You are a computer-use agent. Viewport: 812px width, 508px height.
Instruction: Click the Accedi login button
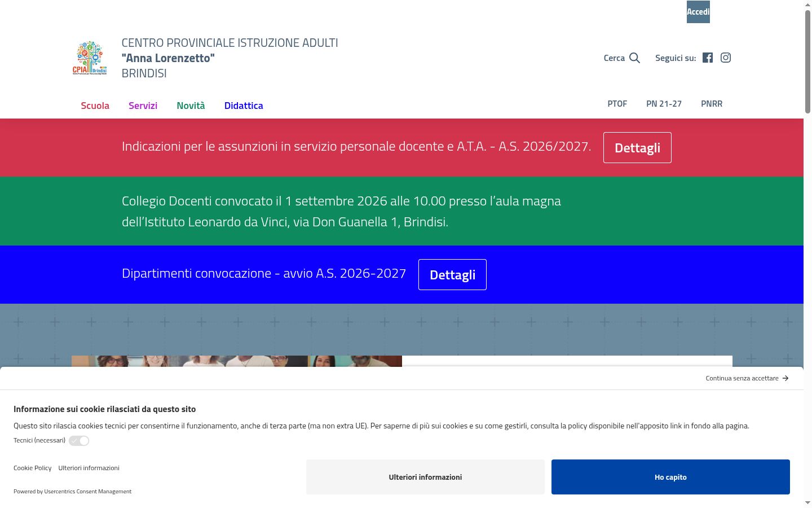coord(698,12)
